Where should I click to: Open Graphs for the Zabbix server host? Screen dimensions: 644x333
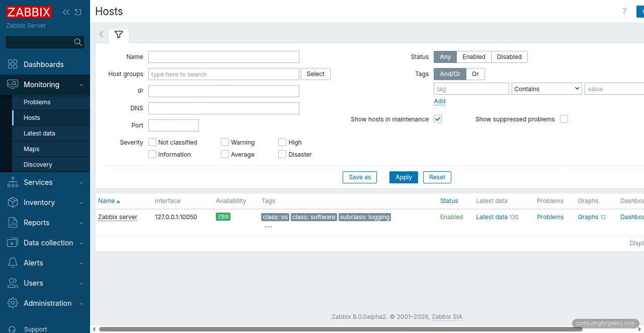click(588, 217)
